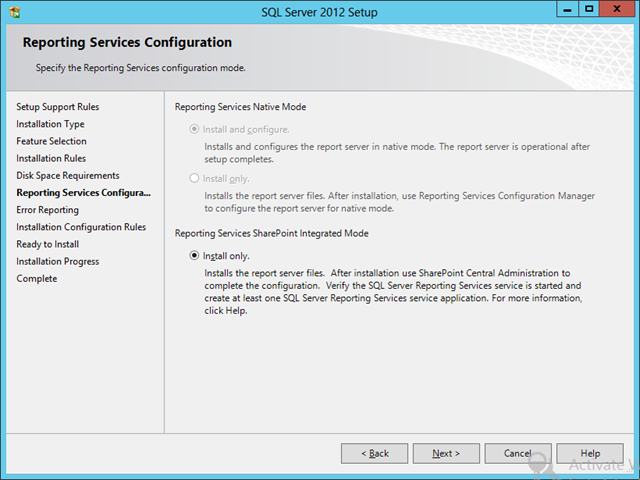Select SharePoint Integrated Mode Install only radio
640x480 pixels.
(x=194, y=256)
